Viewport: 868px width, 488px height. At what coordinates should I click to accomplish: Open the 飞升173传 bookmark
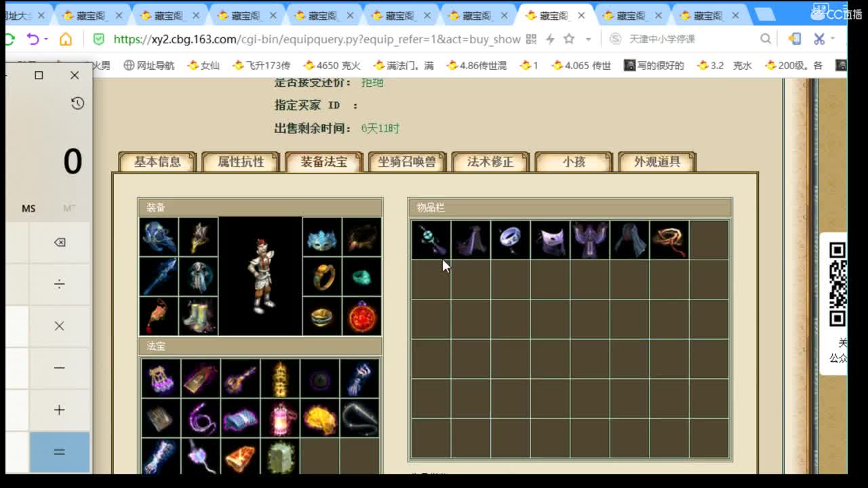tap(261, 66)
